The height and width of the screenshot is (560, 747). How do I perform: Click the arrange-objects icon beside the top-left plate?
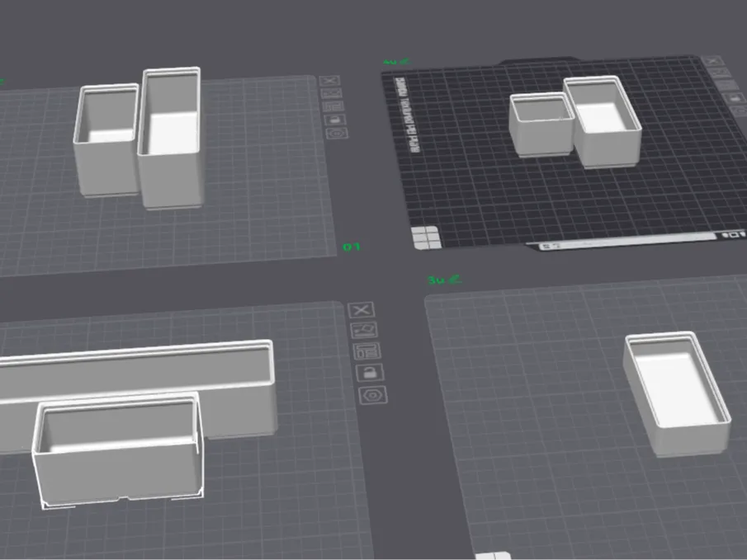[332, 93]
